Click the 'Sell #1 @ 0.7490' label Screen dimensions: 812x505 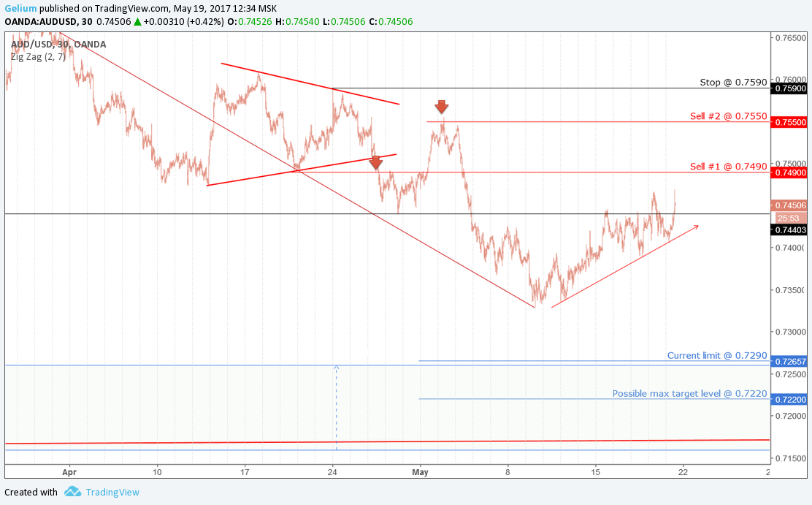point(728,167)
